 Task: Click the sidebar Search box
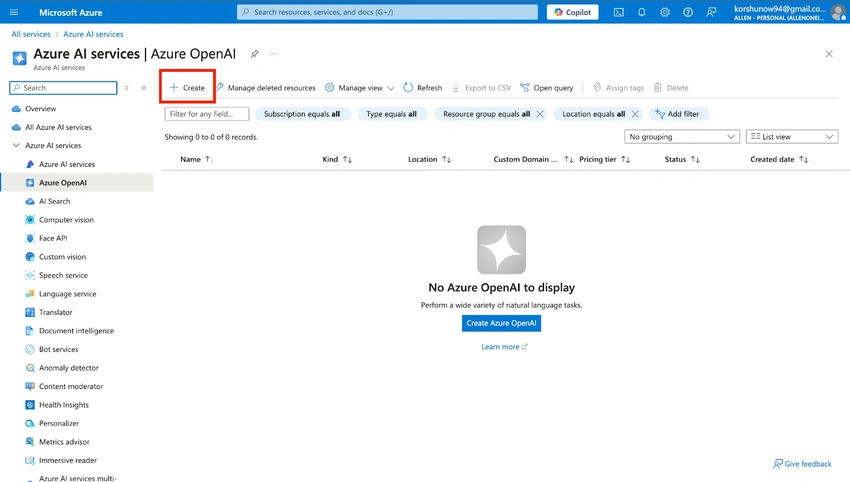63,88
